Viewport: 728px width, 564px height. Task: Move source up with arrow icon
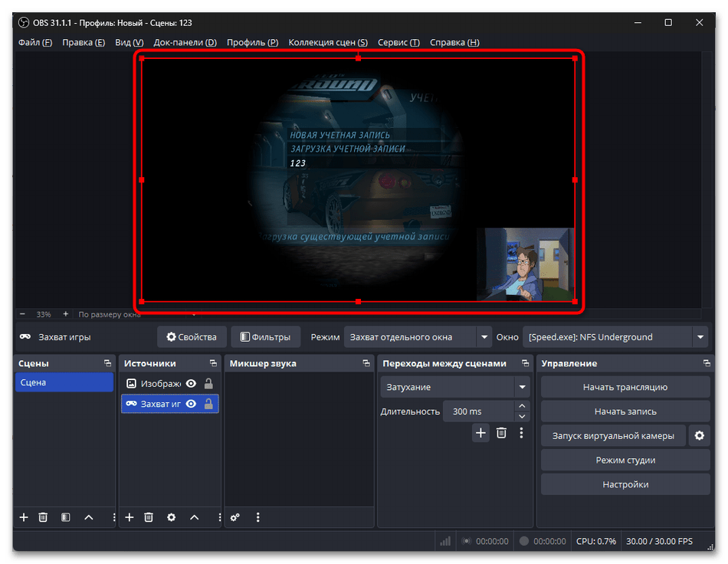(x=195, y=517)
